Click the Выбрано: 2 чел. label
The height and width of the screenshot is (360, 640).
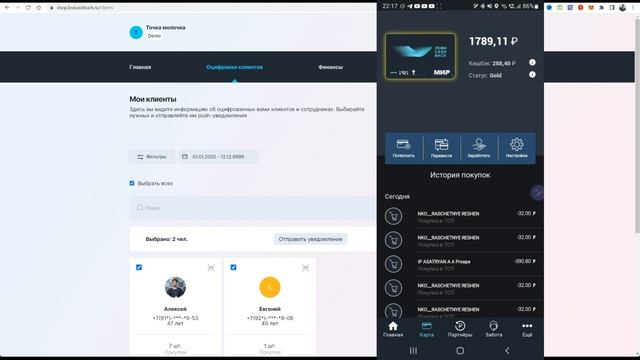[167, 239]
